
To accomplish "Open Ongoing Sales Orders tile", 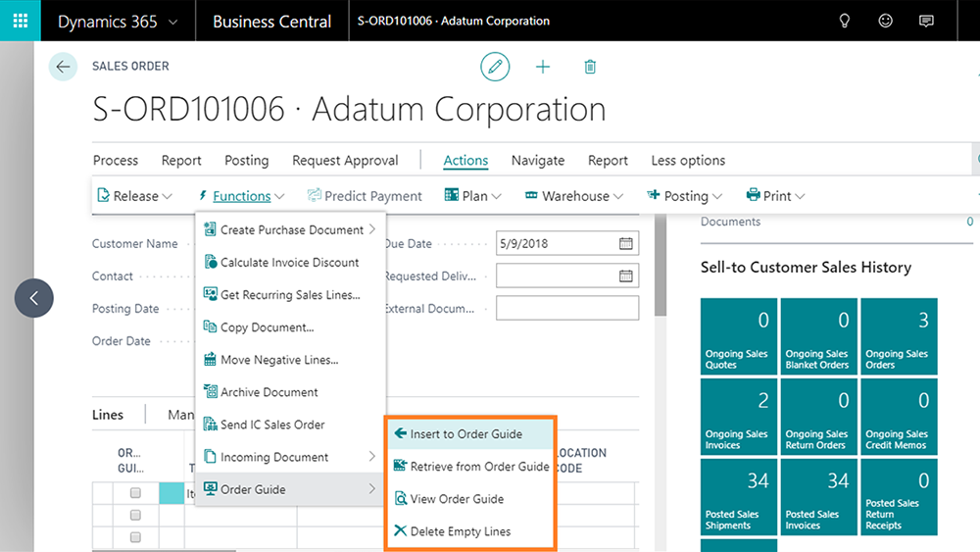I will coord(899,336).
